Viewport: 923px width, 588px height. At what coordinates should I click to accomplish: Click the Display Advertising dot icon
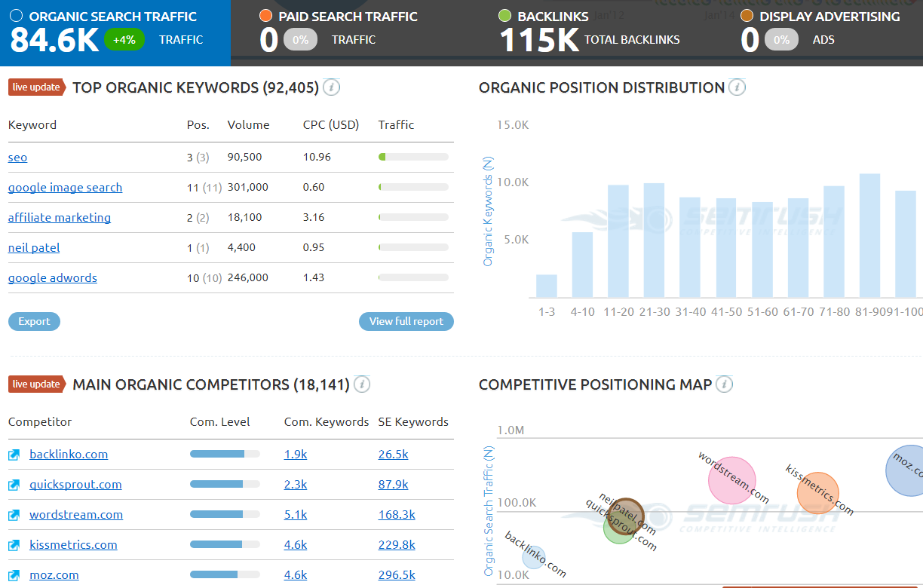(747, 16)
